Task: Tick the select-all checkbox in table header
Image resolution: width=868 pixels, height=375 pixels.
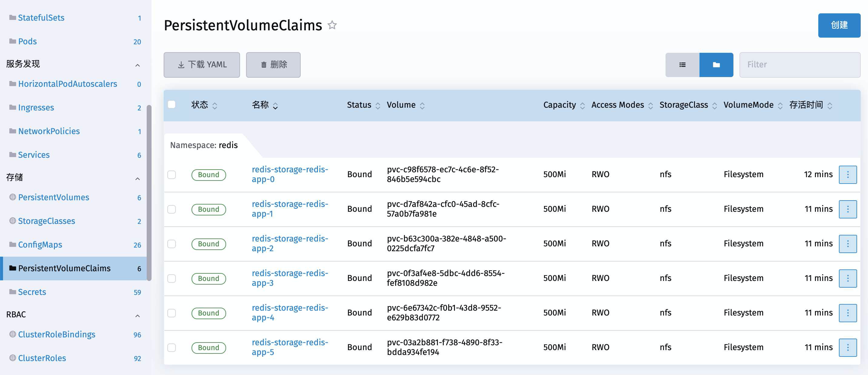Action: click(x=172, y=105)
